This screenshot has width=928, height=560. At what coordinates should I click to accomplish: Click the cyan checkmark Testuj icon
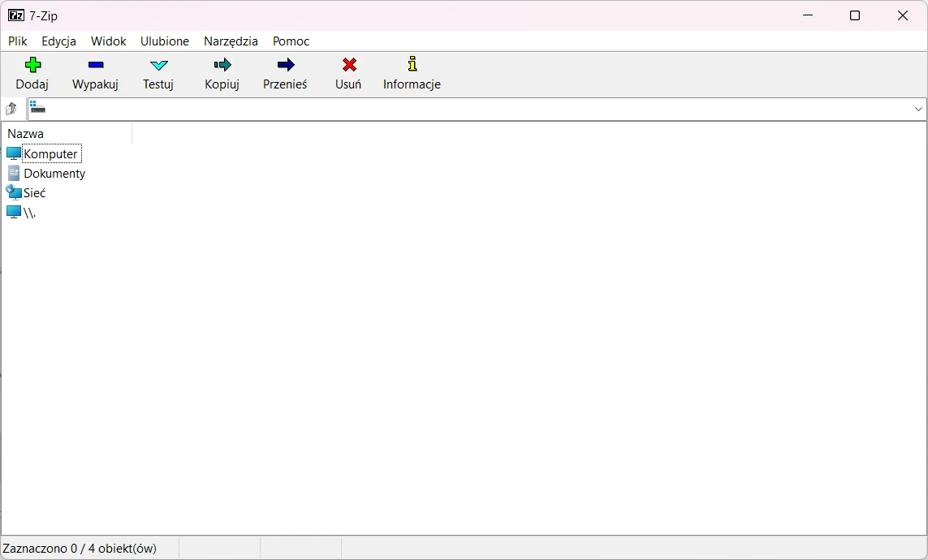coord(158,65)
